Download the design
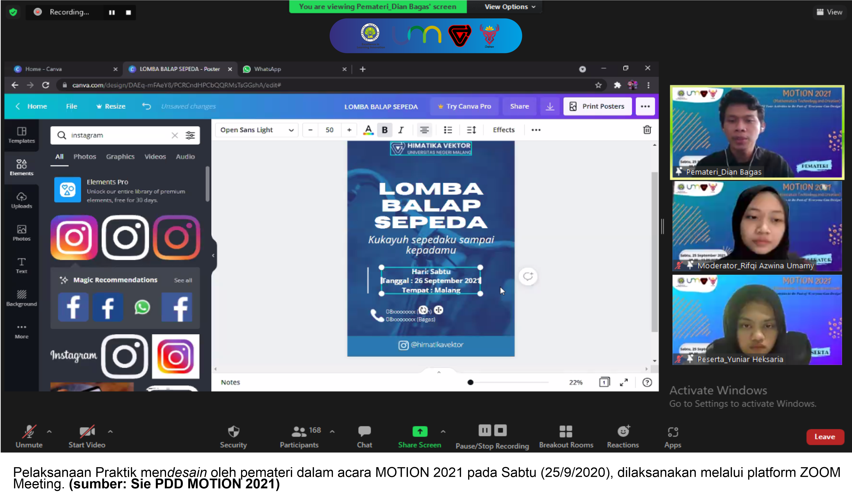 [x=550, y=106]
